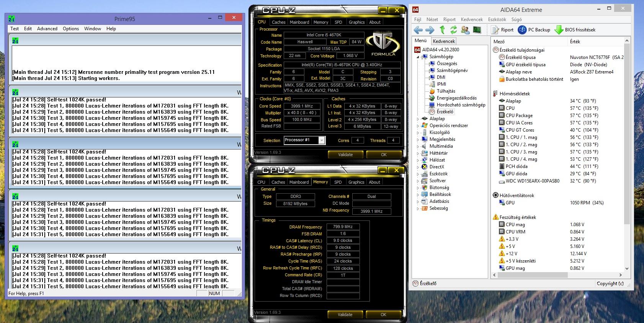Collapse the Számítógép tree node

click(x=418, y=57)
